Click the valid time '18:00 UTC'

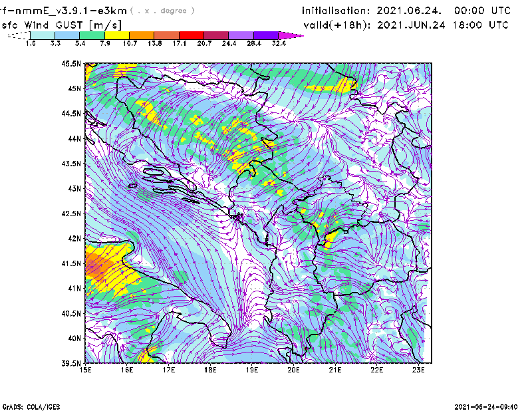[480, 25]
